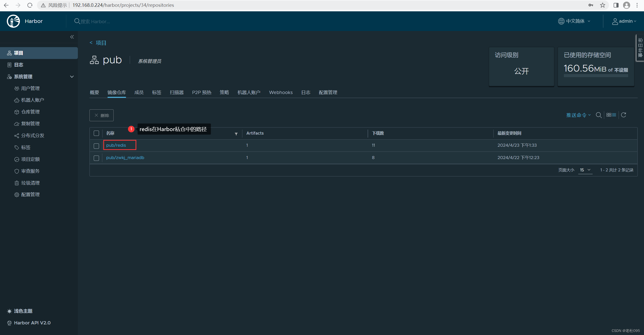
Task: Click the 删除 delete button
Action: (102, 115)
